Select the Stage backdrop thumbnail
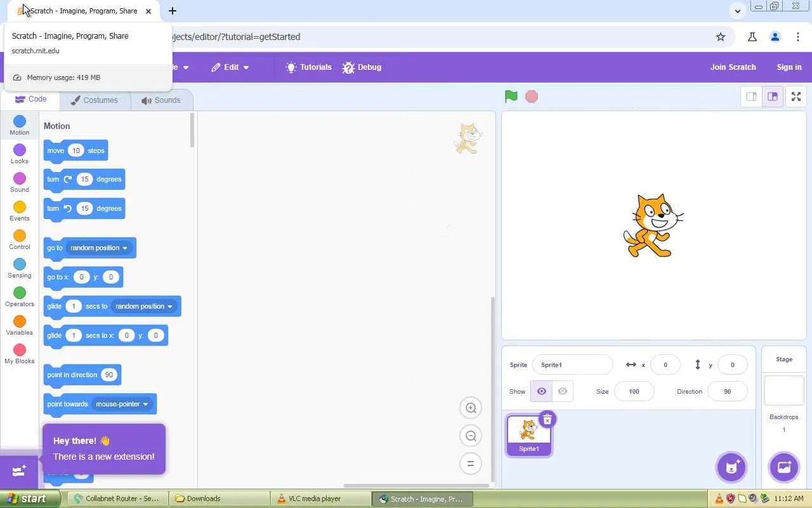The width and height of the screenshot is (812, 508). pos(784,390)
